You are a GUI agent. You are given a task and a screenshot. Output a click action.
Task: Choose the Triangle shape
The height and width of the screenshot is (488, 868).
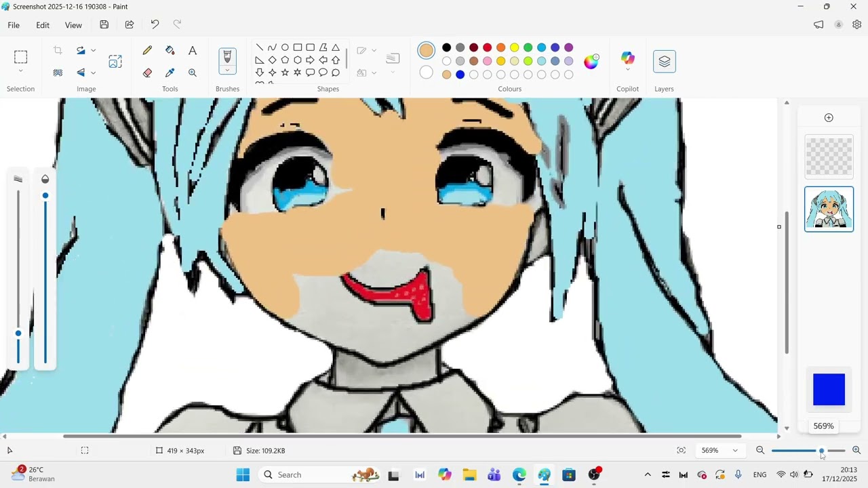pos(336,47)
